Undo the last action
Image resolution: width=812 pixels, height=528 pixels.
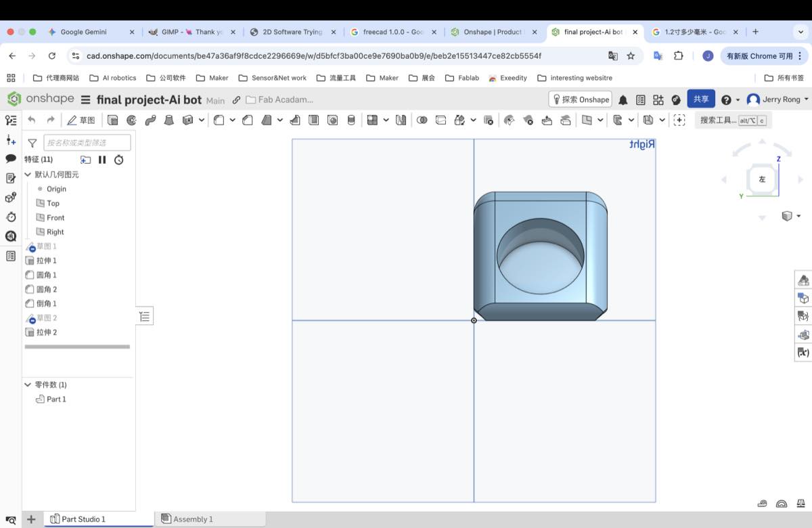click(32, 120)
